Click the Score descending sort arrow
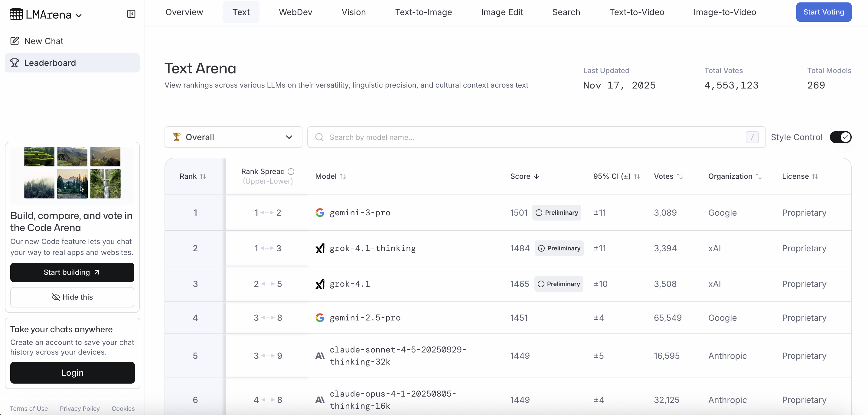This screenshot has height=415, width=868. 537,176
